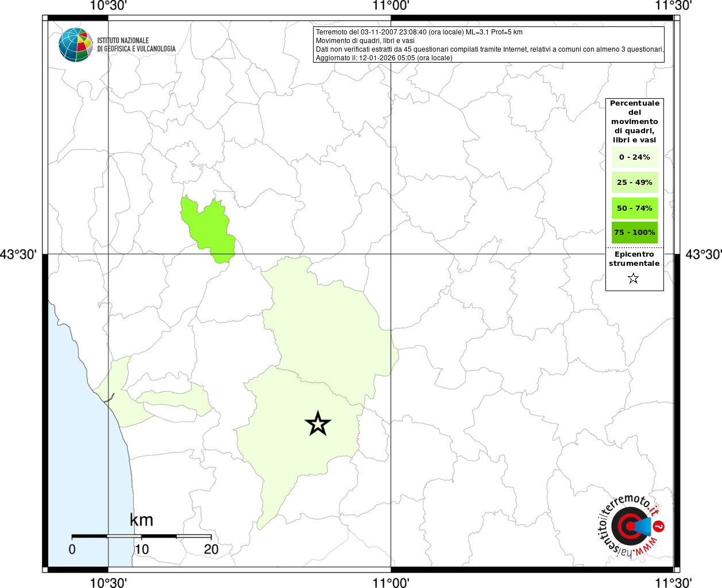This screenshot has height=588, width=722.
Task: Click the bottom 11°30' longitude label
Action: tap(673, 582)
